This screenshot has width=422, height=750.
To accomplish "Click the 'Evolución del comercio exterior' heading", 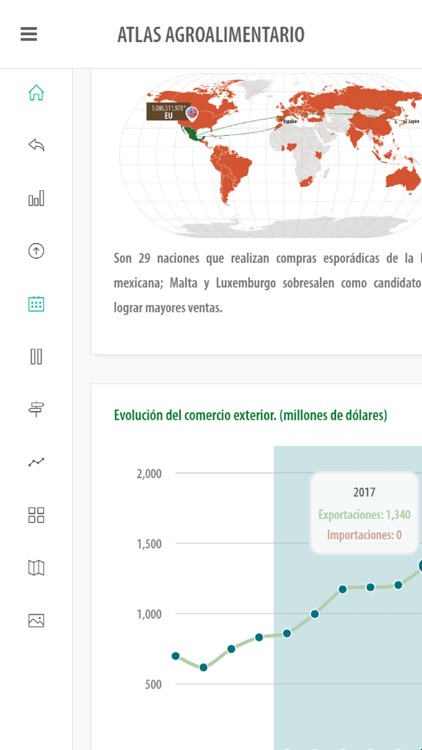I will [x=250, y=415].
